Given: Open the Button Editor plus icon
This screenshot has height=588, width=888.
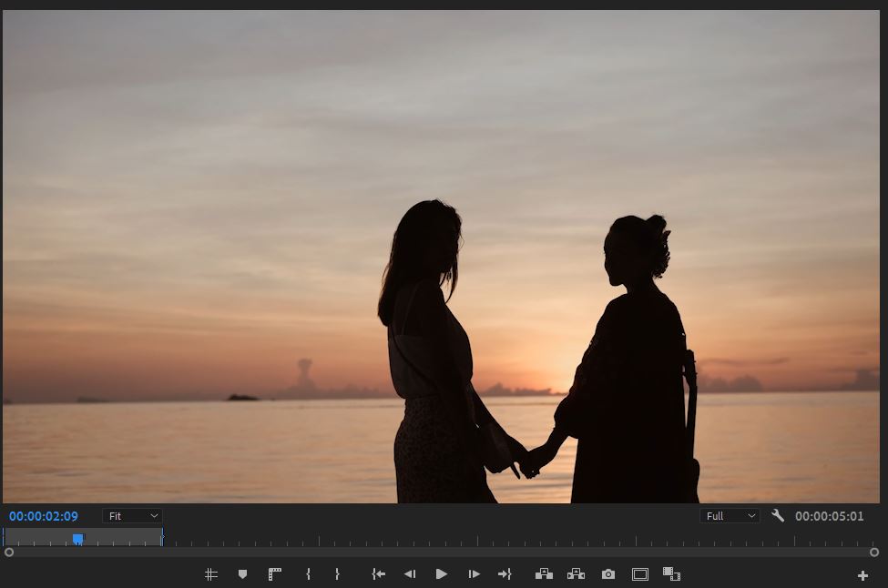Looking at the screenshot, I should point(862,575).
